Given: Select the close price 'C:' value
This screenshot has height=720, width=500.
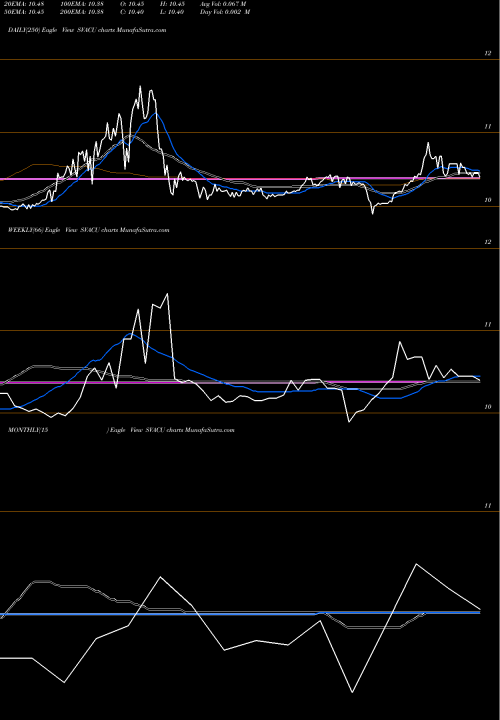Looking at the screenshot, I should point(132,12).
